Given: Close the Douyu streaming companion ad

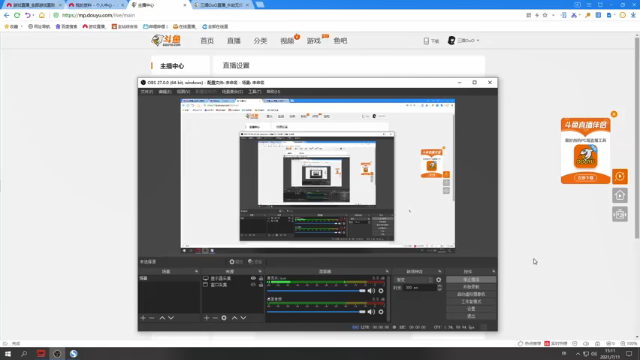Looking at the screenshot, I should 614,114.
